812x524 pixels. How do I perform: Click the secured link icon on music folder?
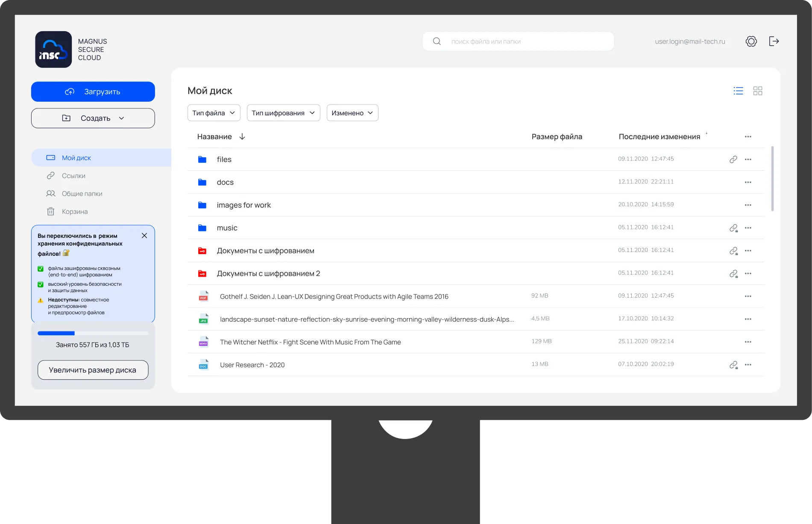pyautogui.click(x=733, y=228)
